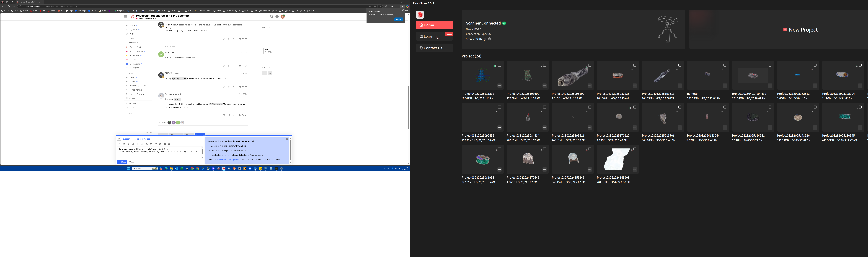Screen dimensions: 868x257
Task: Click the bold icon in reply editor
Action: pos(124,144)
